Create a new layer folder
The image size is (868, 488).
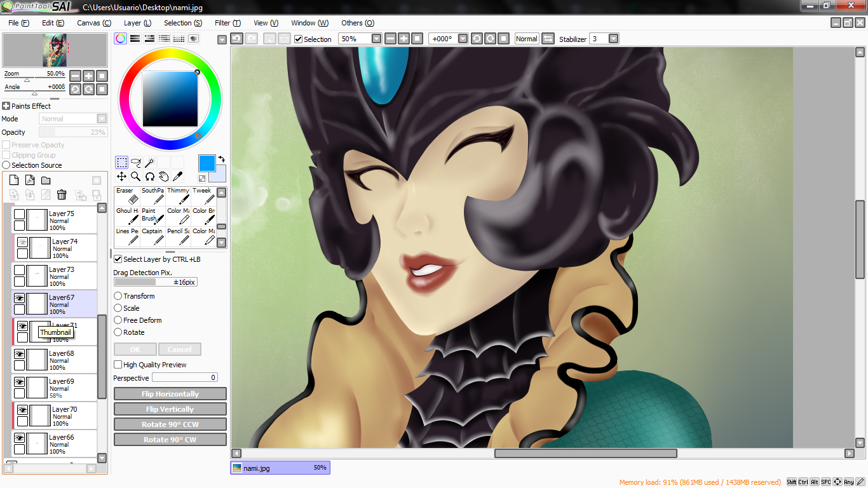46,180
